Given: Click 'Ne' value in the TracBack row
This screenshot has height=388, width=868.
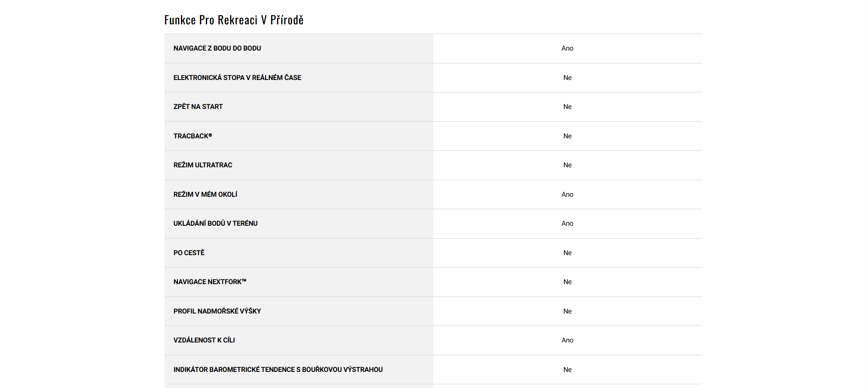Looking at the screenshot, I should pyautogui.click(x=567, y=136).
